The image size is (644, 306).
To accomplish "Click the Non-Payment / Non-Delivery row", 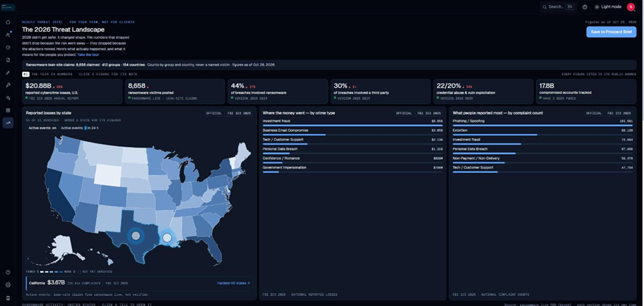I will click(542, 160).
